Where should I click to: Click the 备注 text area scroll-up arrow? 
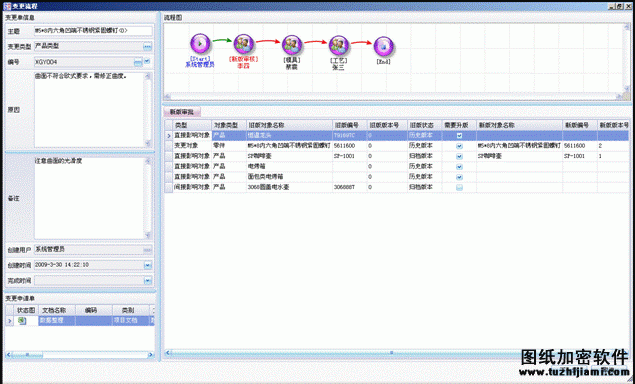[x=148, y=161]
